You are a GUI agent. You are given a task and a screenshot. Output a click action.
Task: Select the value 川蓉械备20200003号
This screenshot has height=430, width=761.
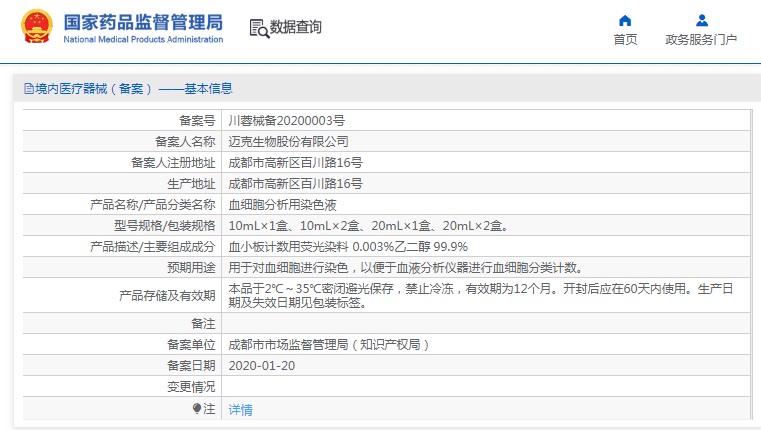click(286, 120)
